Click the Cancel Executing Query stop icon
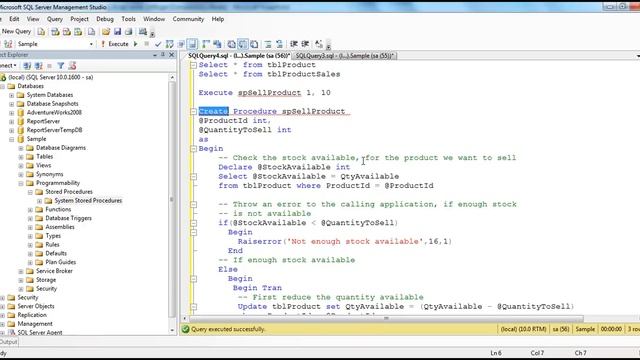640x360 pixels. coord(147,44)
